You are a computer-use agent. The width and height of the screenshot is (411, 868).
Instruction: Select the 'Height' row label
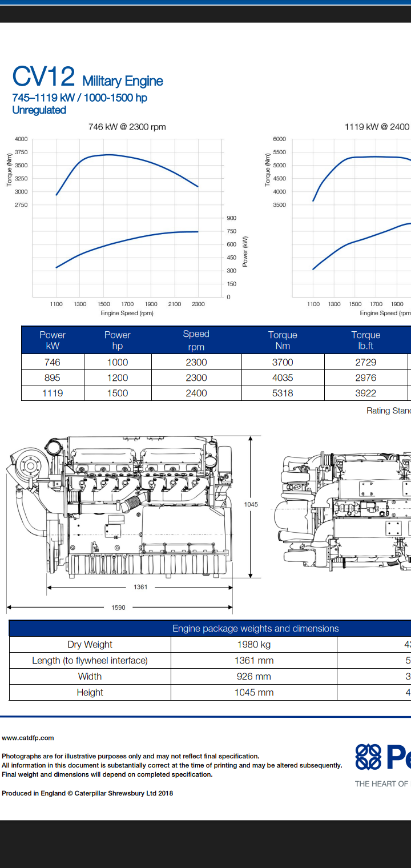click(x=90, y=693)
